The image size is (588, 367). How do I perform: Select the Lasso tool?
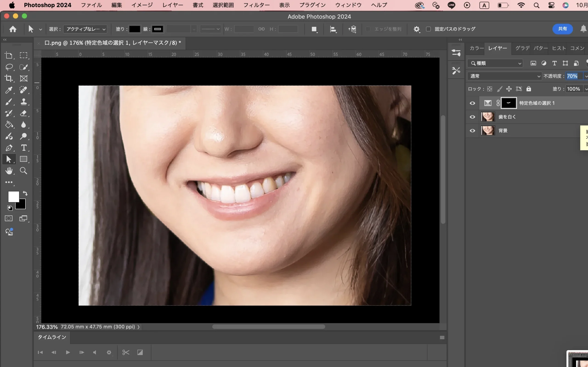pyautogui.click(x=9, y=67)
